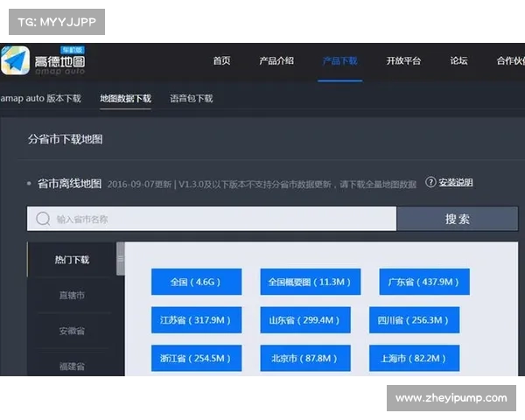Click the Amap paper plane logo
Image resolution: width=525 pixels, height=420 pixels.
16,61
